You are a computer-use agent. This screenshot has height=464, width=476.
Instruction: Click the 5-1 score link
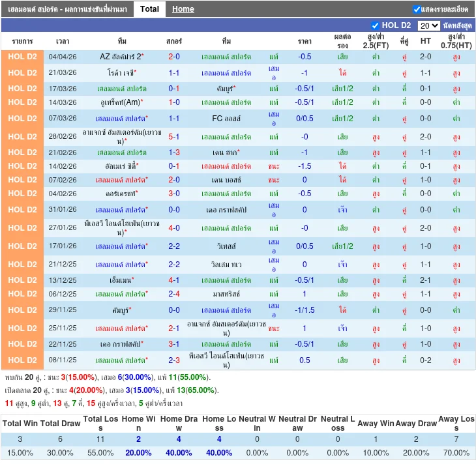(174, 137)
